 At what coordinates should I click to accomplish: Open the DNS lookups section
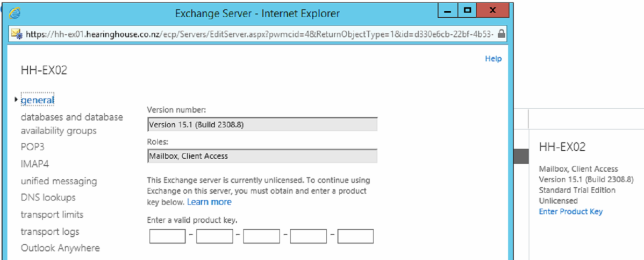pos(48,198)
